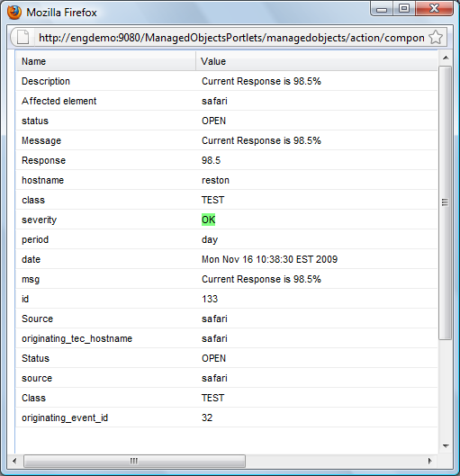The width and height of the screenshot is (460, 476).
Task: Click the severity name cell
Action: [x=39, y=220]
